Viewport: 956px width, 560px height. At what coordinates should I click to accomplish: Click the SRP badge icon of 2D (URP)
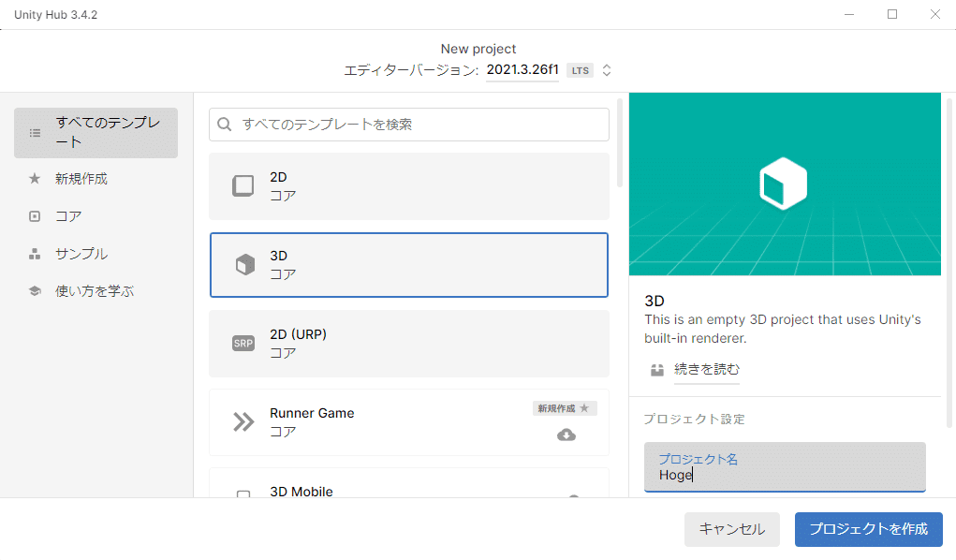coord(243,344)
